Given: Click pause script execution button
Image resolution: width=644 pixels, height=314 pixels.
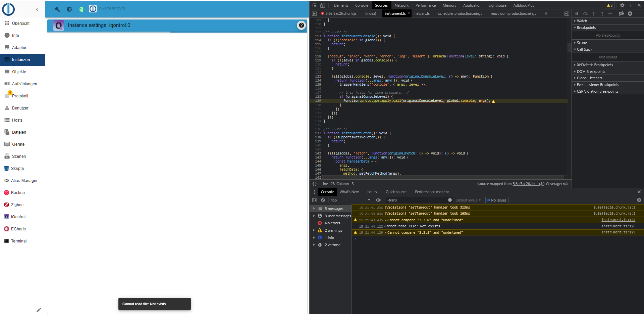Looking at the screenshot, I should (x=577, y=13).
